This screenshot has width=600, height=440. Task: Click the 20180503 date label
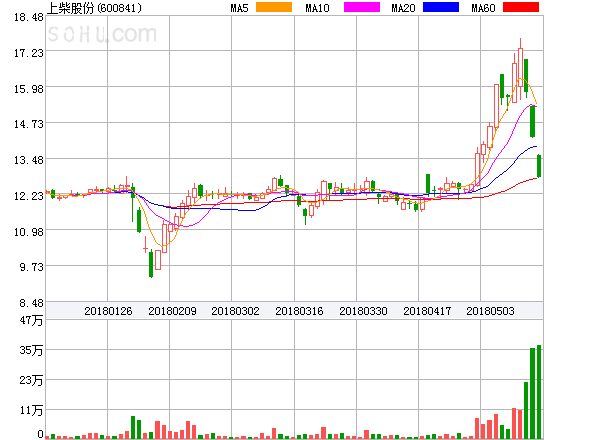click(x=490, y=311)
